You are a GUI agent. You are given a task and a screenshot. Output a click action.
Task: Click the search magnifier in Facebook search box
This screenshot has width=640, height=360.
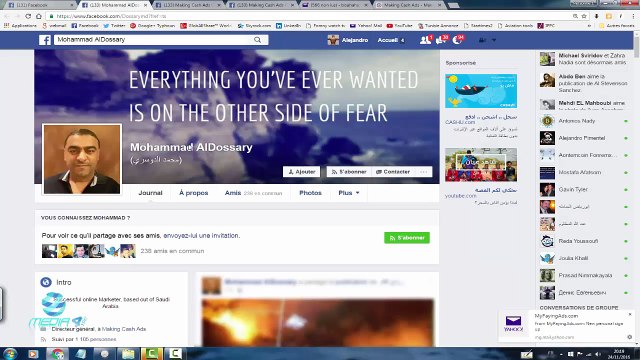coord(258,40)
